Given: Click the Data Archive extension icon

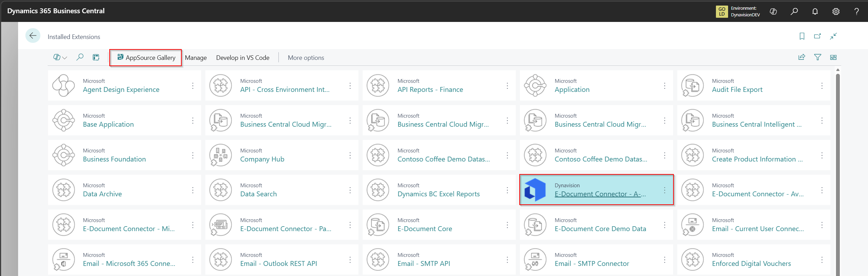Looking at the screenshot, I should click(x=64, y=190).
